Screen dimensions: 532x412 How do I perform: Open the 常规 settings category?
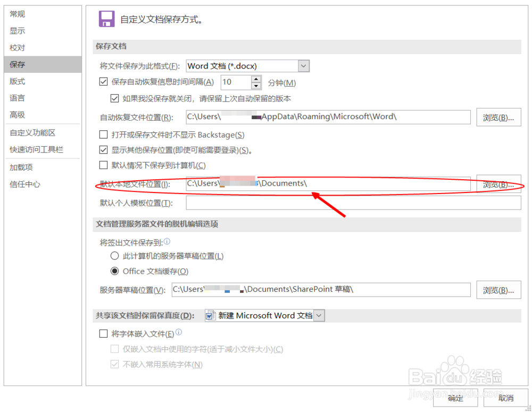click(x=43, y=14)
